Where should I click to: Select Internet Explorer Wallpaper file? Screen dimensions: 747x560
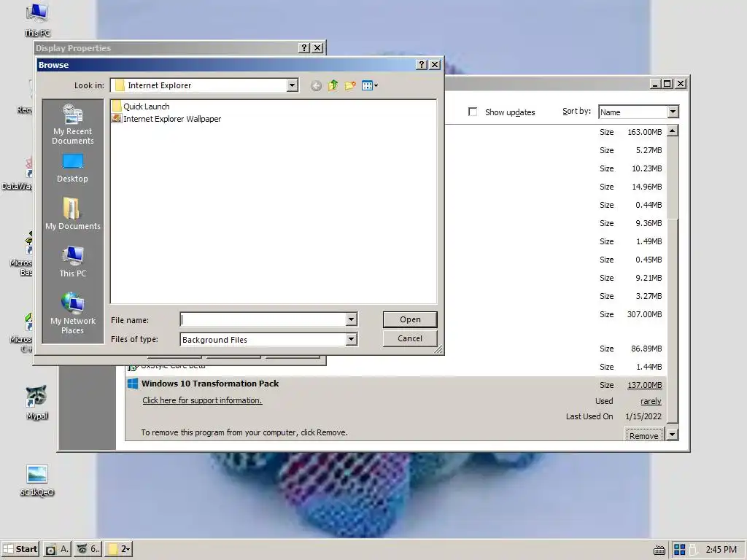pos(166,119)
